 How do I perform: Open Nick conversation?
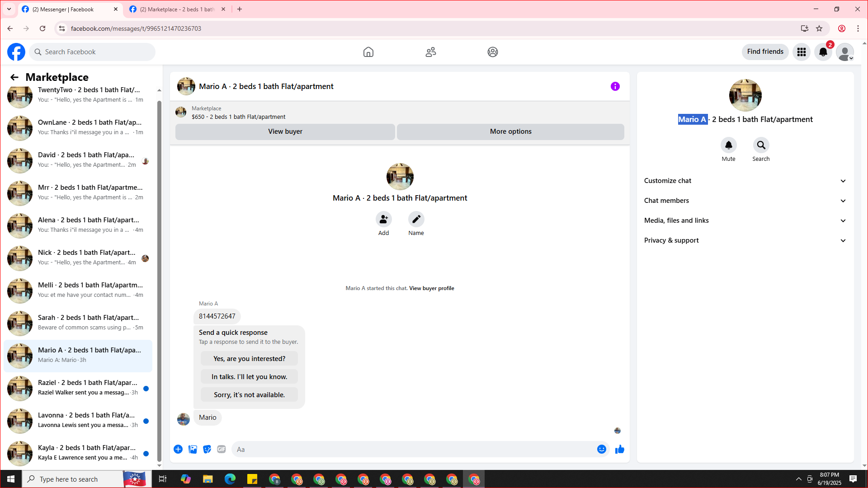point(78,258)
